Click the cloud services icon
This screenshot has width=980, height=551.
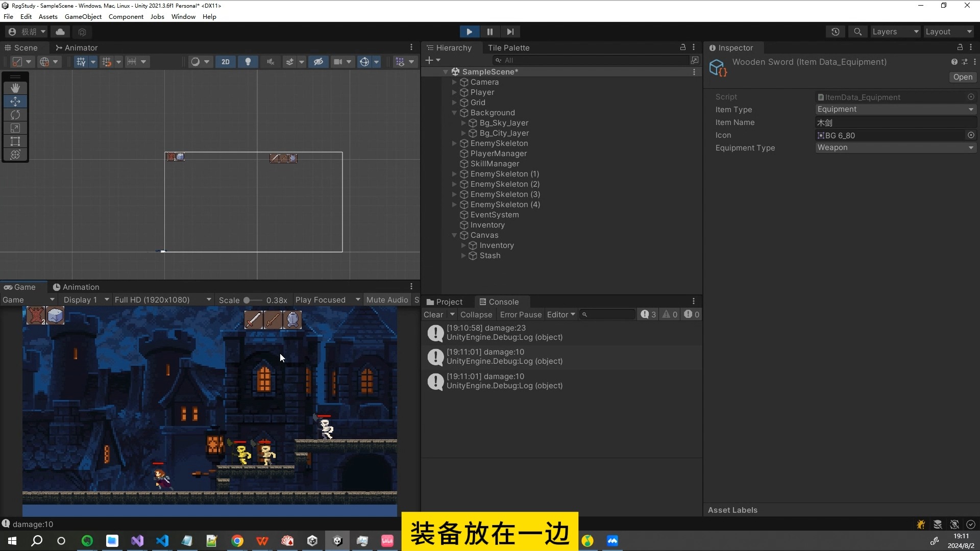pos(60,32)
